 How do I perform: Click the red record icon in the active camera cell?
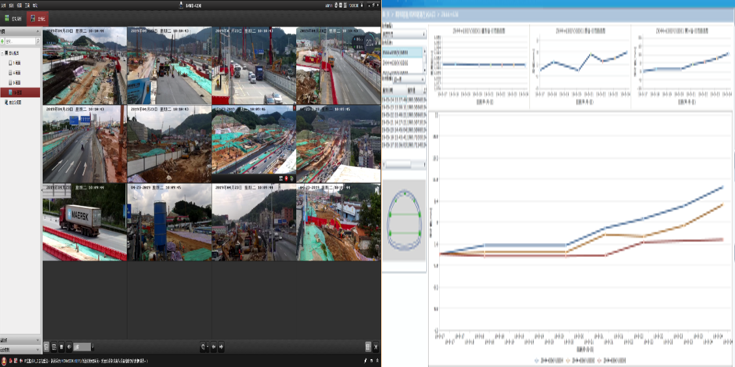tap(285, 179)
